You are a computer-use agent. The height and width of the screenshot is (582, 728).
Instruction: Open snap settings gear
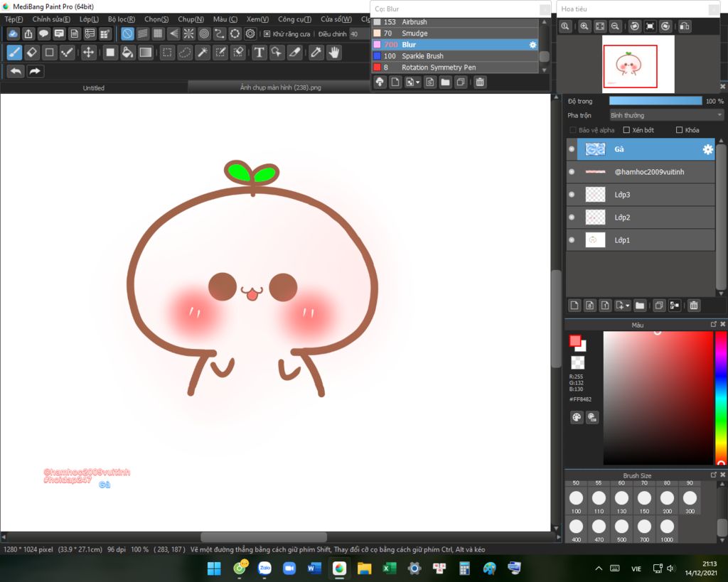(x=250, y=33)
